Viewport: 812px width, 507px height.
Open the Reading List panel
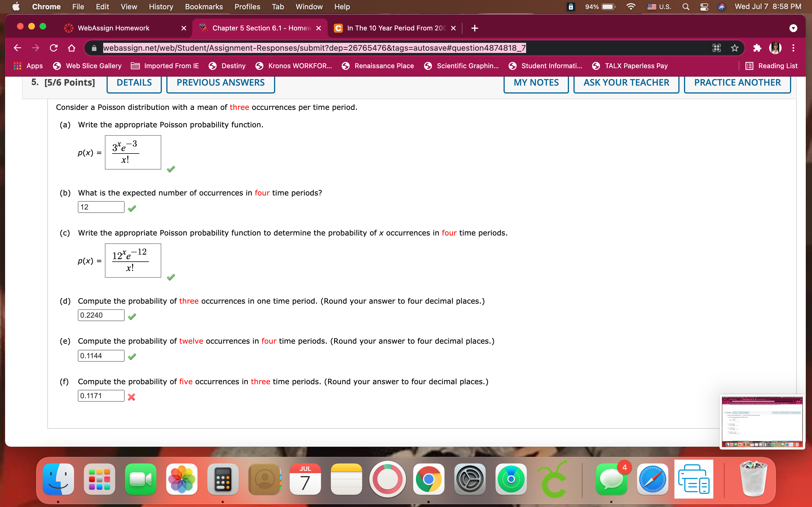tap(771, 66)
